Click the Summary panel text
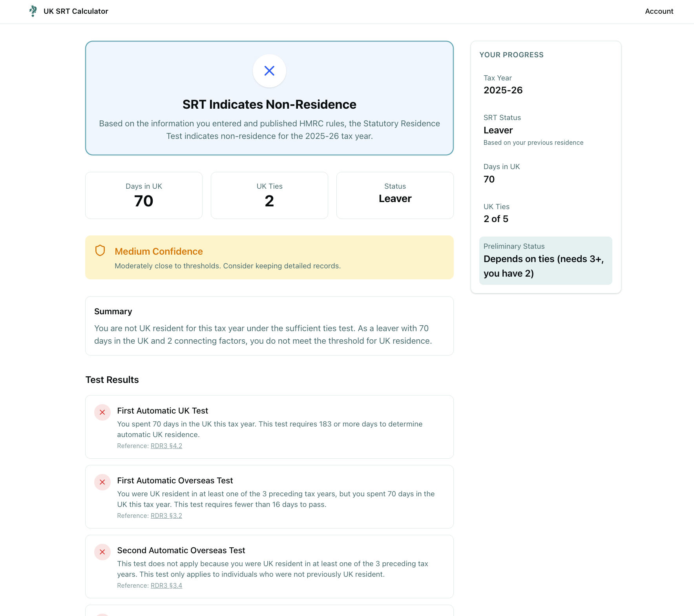Image resolution: width=694 pixels, height=616 pixels. pyautogui.click(x=269, y=326)
